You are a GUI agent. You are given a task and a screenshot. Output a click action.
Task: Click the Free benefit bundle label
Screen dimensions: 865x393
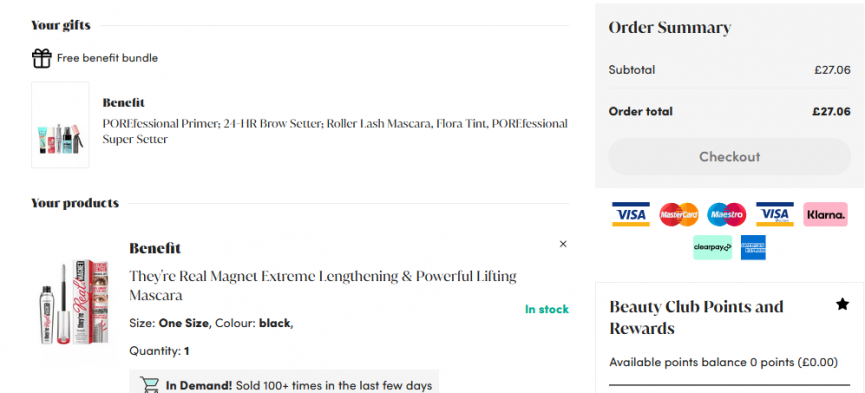pyautogui.click(x=108, y=58)
